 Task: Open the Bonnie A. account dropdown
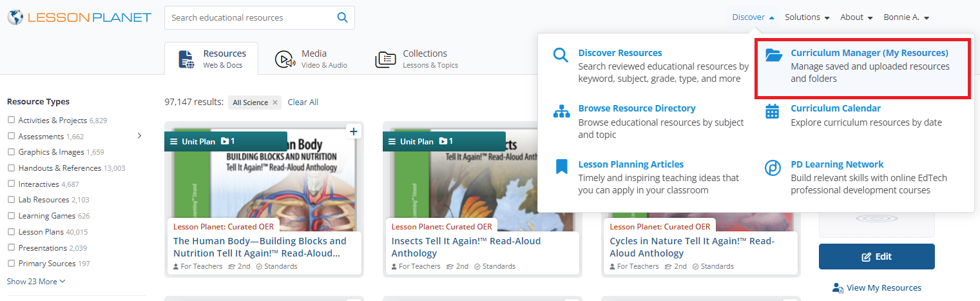(906, 17)
